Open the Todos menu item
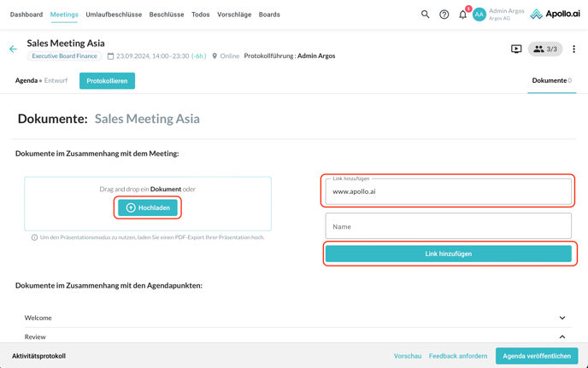The image size is (588, 368). (x=201, y=15)
